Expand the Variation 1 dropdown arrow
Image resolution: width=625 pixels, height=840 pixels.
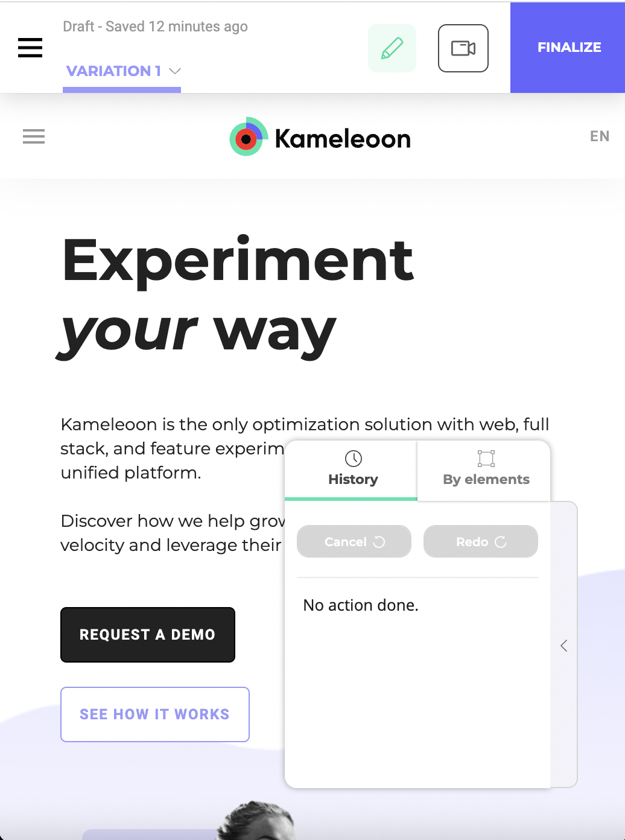click(176, 71)
